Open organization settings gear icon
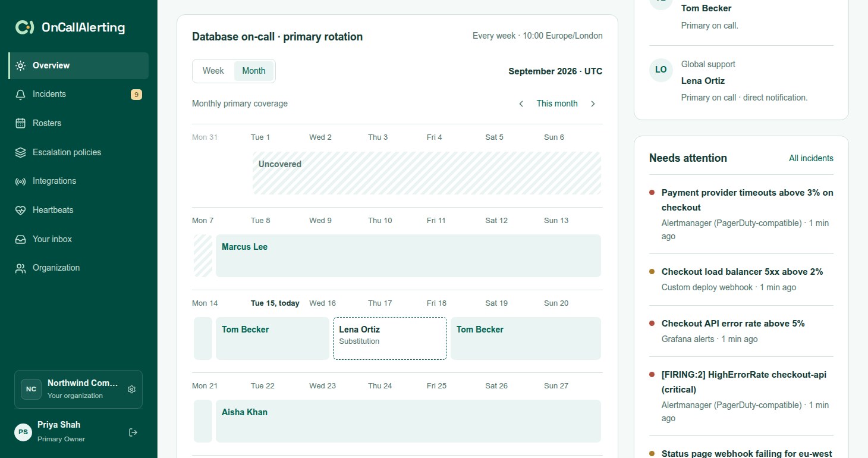This screenshot has width=868, height=458. coord(132,389)
